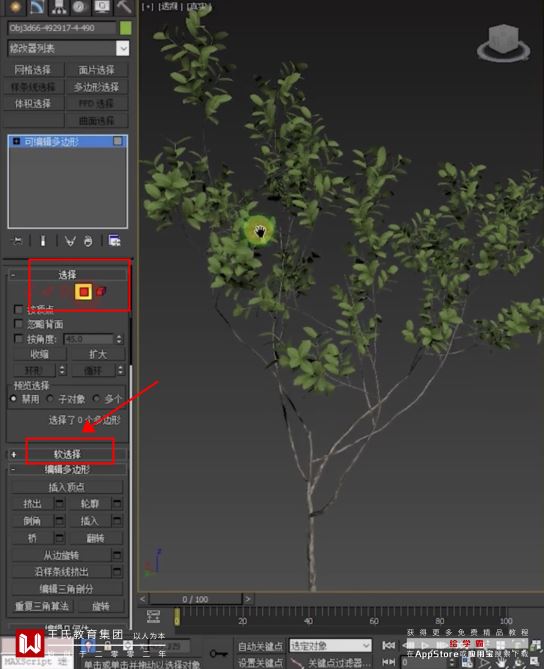This screenshot has height=669, width=544.
Task: Open the Utilities hammer tab
Action: [124, 6]
